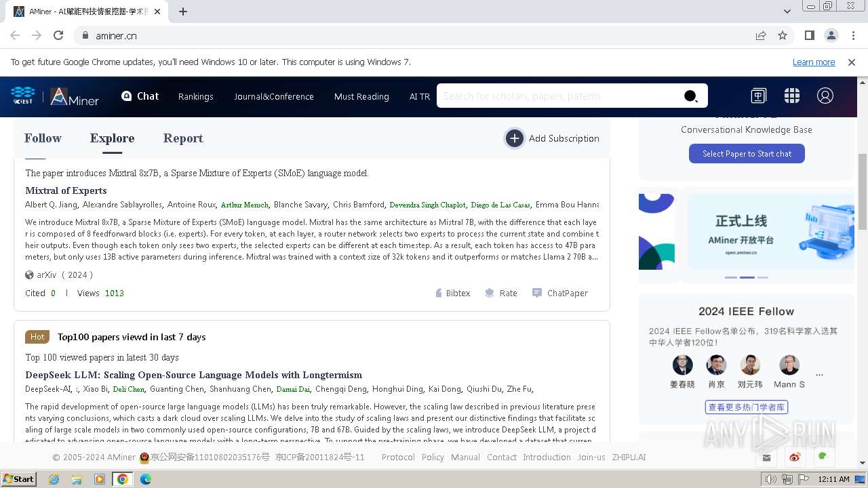The height and width of the screenshot is (488, 868).
Task: Switch to the Report tab
Action: point(183,138)
